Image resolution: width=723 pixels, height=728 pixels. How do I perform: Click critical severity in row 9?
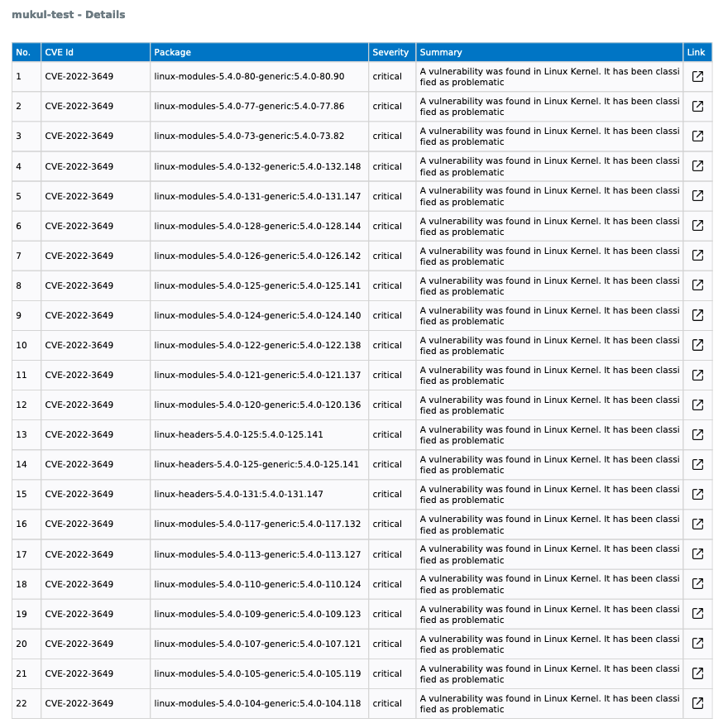pos(387,315)
